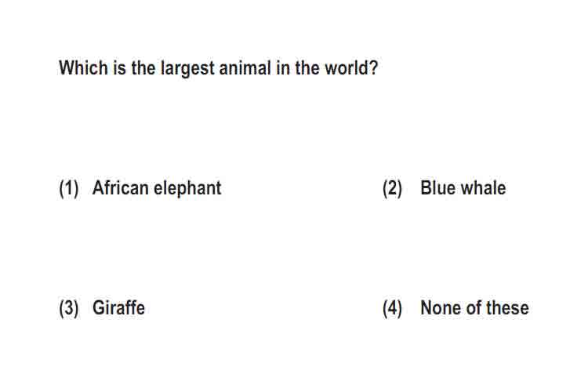
Task: Click the question text about largest animal
Action: (218, 68)
